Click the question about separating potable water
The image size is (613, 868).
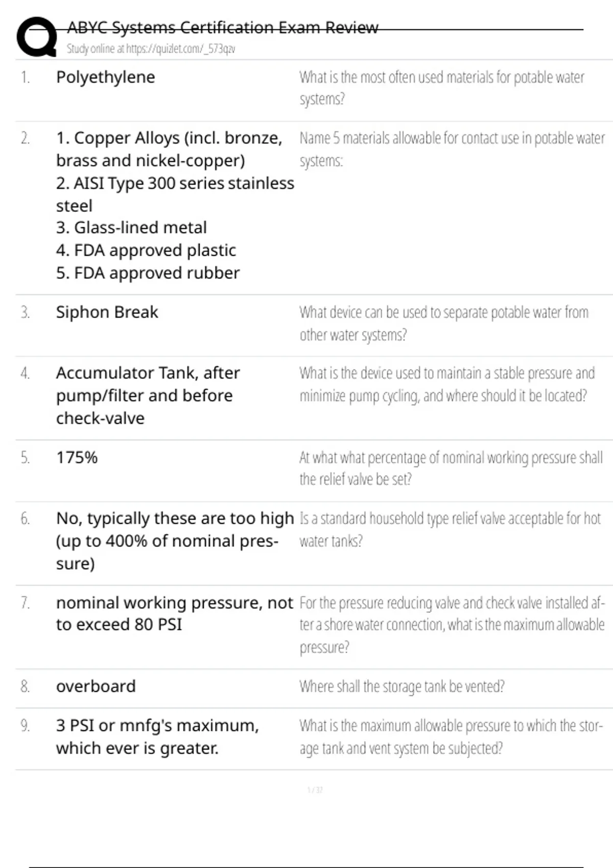tap(443, 323)
